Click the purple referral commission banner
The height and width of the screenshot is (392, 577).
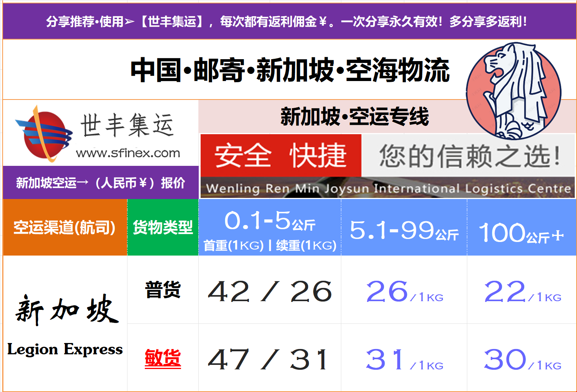point(289,21)
